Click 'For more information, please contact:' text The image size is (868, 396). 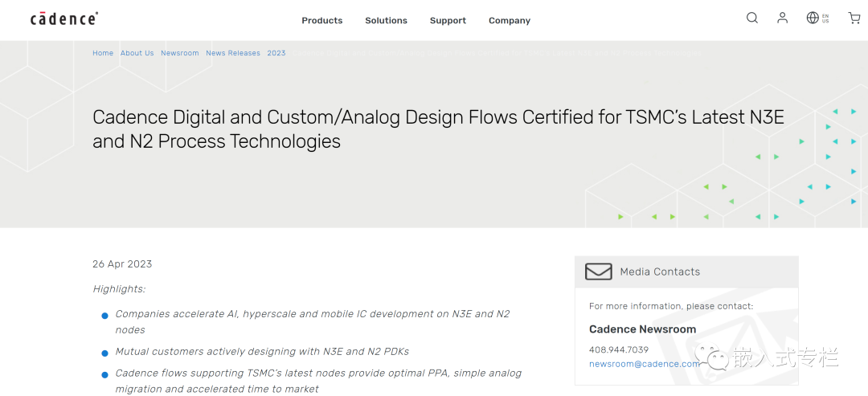(x=671, y=306)
